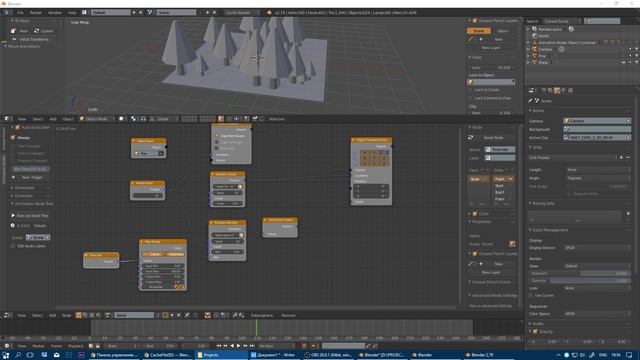Screen dimensions: 640x360
Task: Open the Length units dropdown
Action: tap(598, 170)
